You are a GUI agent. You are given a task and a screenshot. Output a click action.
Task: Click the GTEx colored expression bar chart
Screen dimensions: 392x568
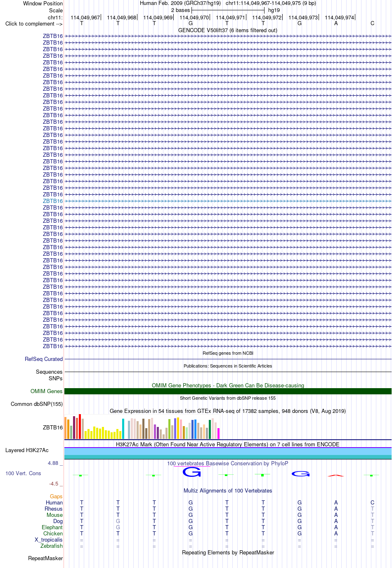click(x=142, y=427)
